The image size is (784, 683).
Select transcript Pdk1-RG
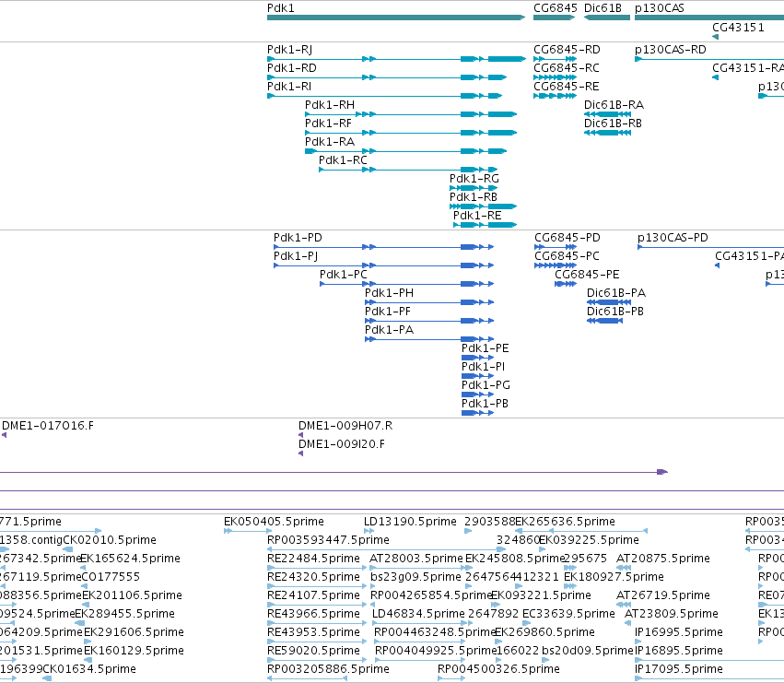(x=474, y=188)
